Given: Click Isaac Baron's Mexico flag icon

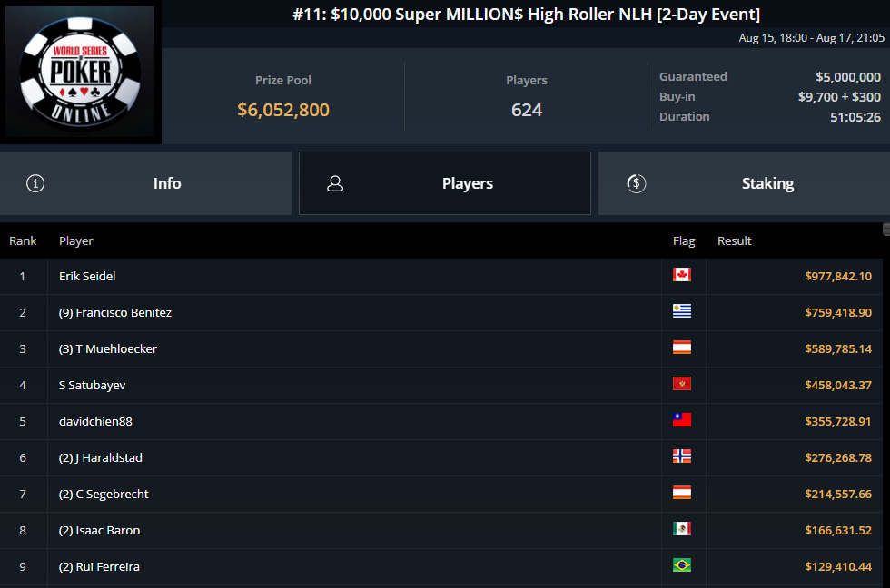Looking at the screenshot, I should pos(682,529).
